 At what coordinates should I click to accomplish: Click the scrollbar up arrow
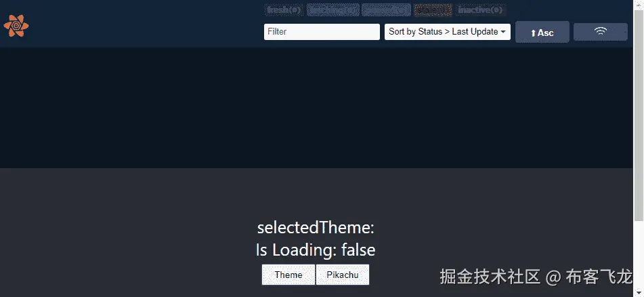click(x=639, y=5)
